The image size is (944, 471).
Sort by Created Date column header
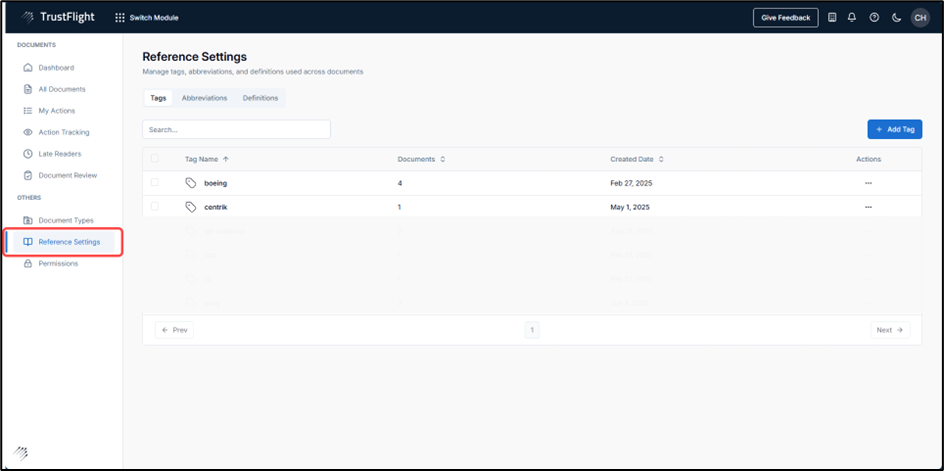click(637, 159)
